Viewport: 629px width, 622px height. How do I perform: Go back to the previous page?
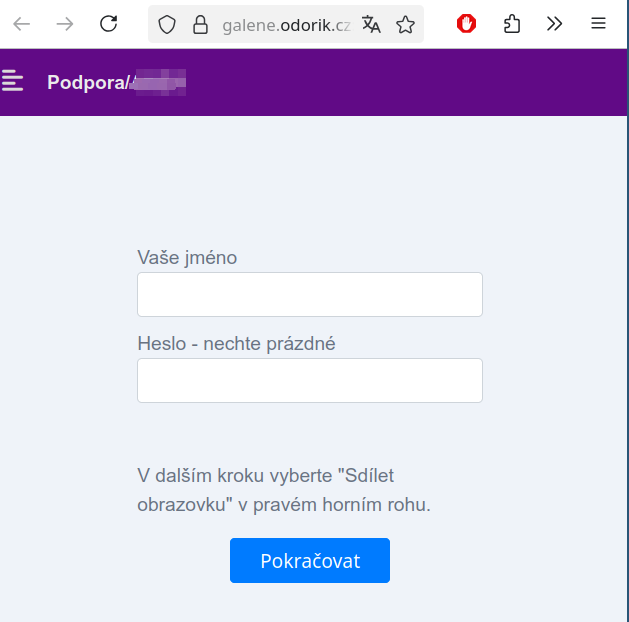point(21,24)
